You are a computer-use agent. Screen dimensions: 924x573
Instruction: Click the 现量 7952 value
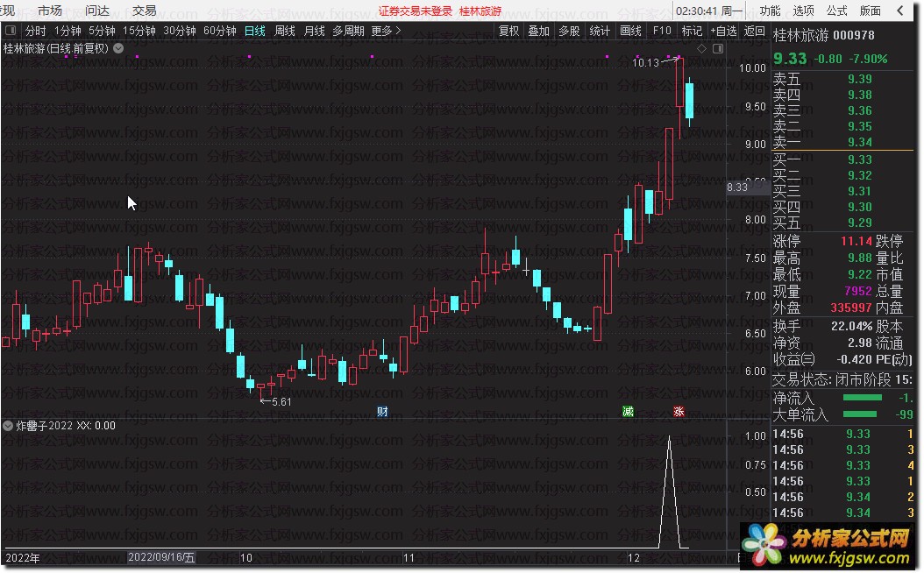coord(858,291)
